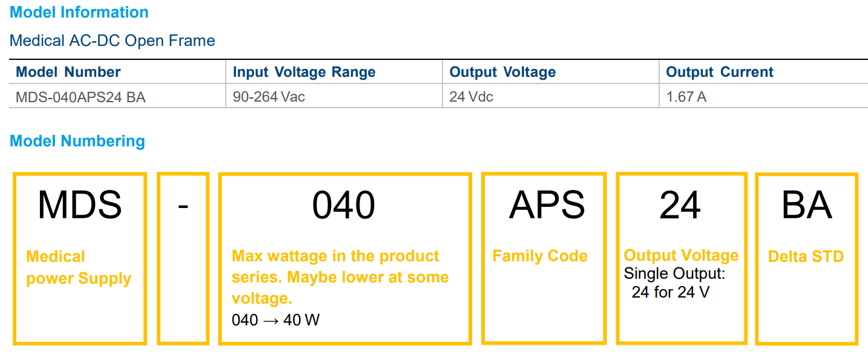Screen dimensions: 868x352
Task: Select the MDS-040APS24 BA table cell
Action: coord(81,97)
